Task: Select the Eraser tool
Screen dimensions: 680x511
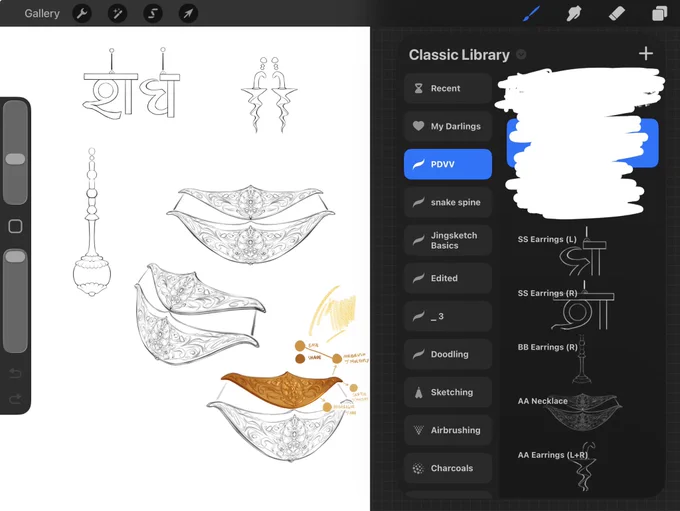Action: point(617,13)
